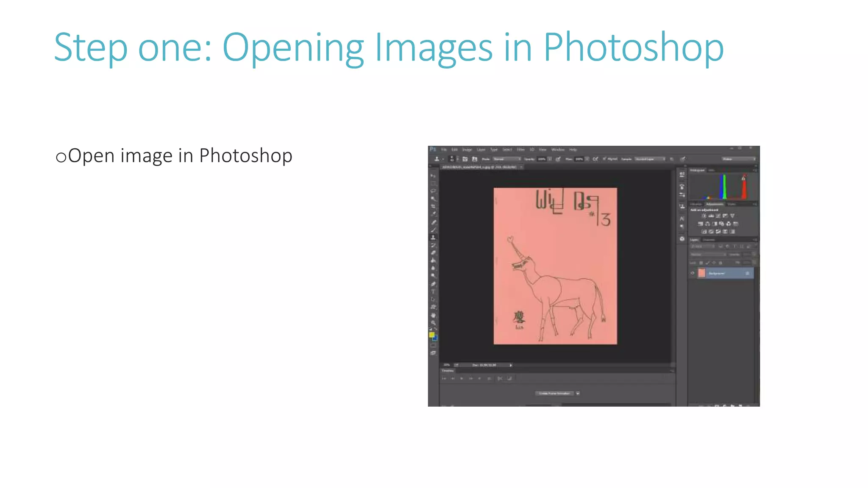Screen dimensions: 868x488
Task: Select the Background layer thumbnail
Action: (702, 273)
